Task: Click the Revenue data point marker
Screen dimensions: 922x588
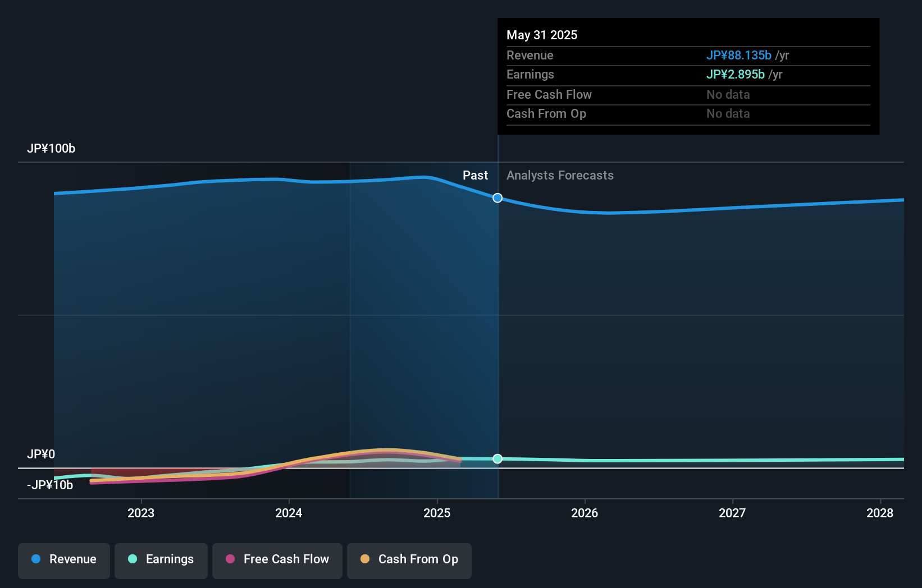Action: [497, 198]
